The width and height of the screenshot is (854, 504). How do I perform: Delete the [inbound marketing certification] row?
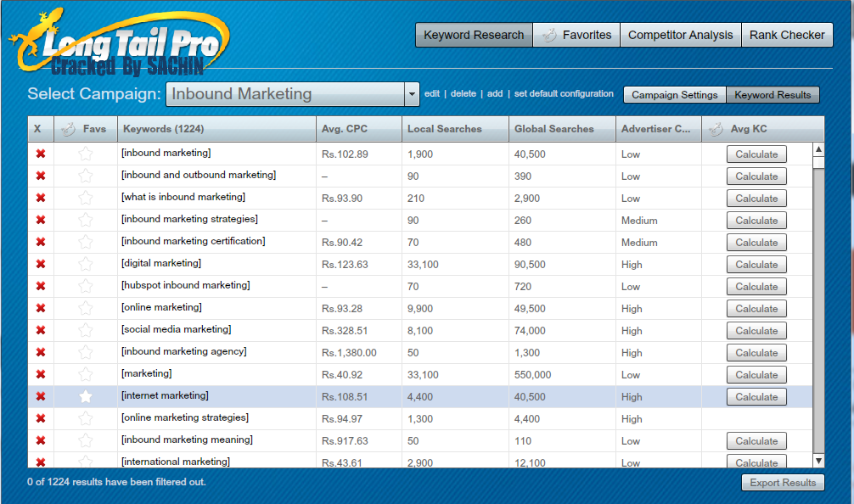point(40,242)
